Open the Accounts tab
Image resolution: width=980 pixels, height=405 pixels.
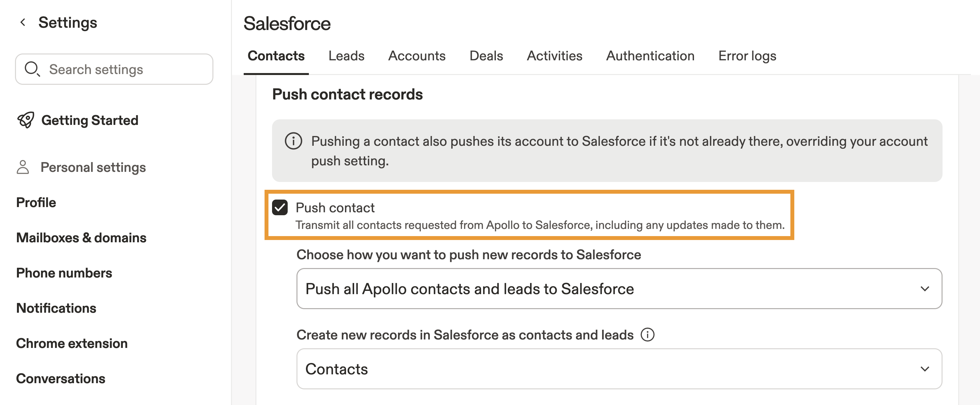click(417, 56)
